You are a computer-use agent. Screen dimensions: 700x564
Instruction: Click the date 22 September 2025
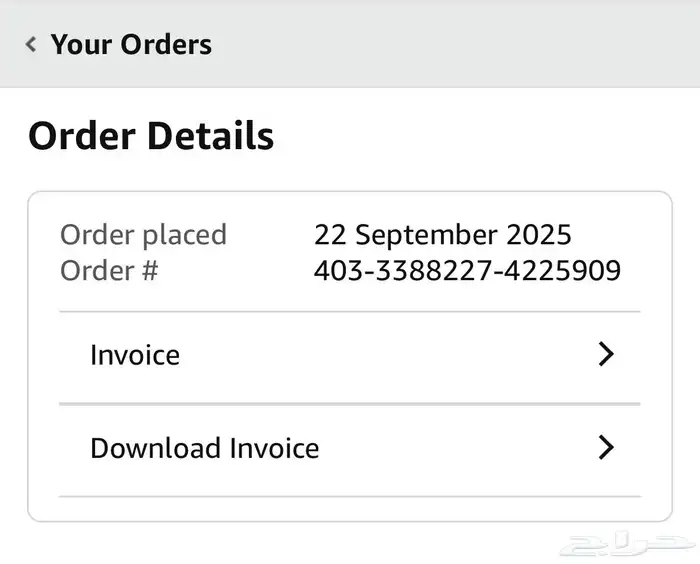(442, 235)
